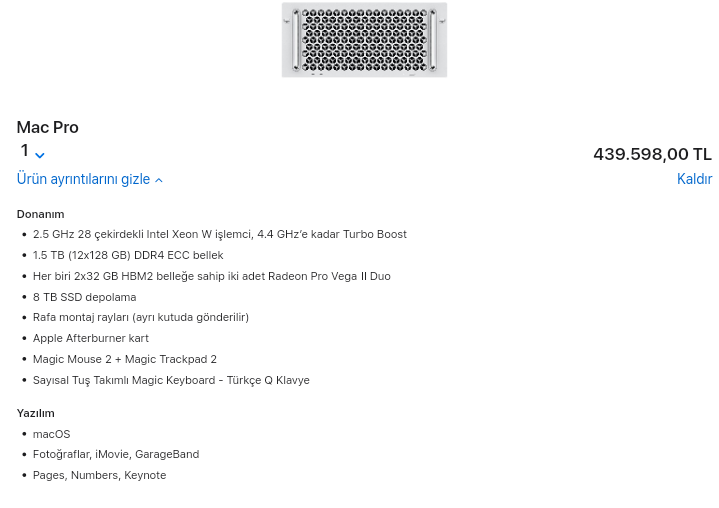Remove the item with Kaldır link
This screenshot has height=508, width=719.
[694, 180]
